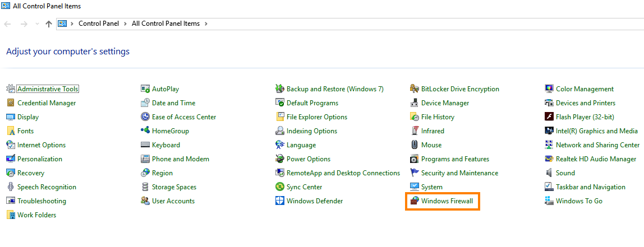Open the recent locations dropdown arrow
Image resolution: width=644 pixels, height=247 pixels.
click(x=38, y=24)
